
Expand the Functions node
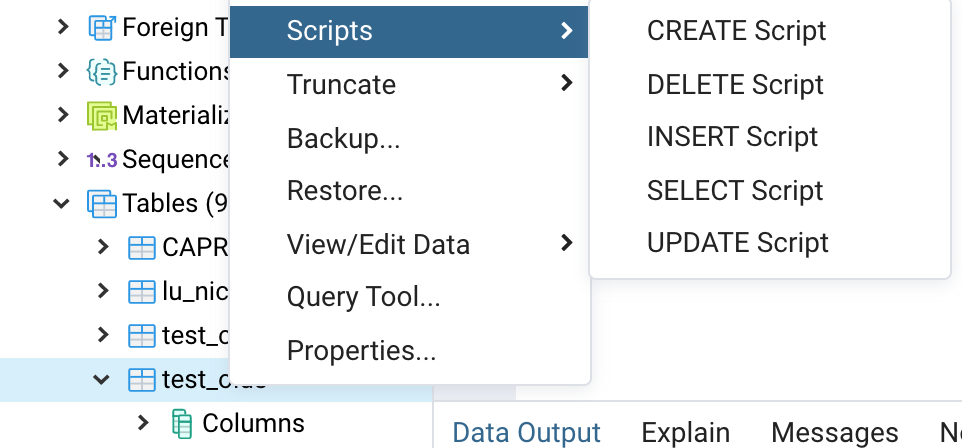coord(63,71)
